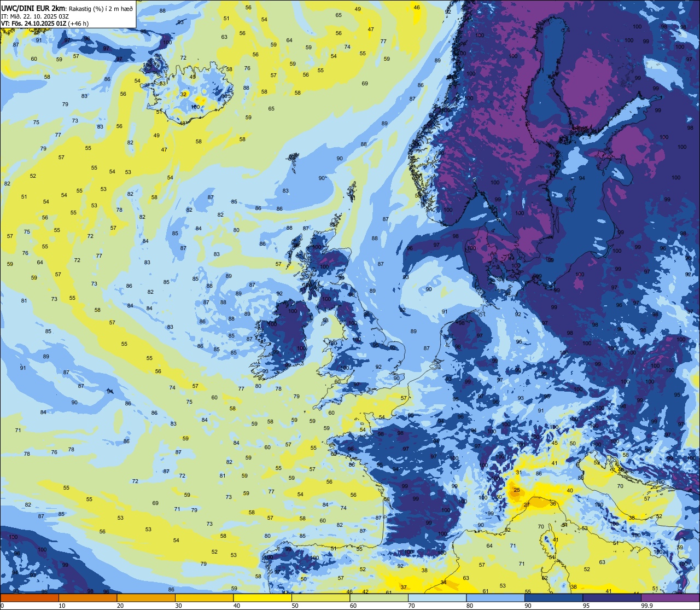This screenshot has height=610, width=700.
Task: Select the 95–99.9% navy legend segment
Action: pyautogui.click(x=612, y=598)
